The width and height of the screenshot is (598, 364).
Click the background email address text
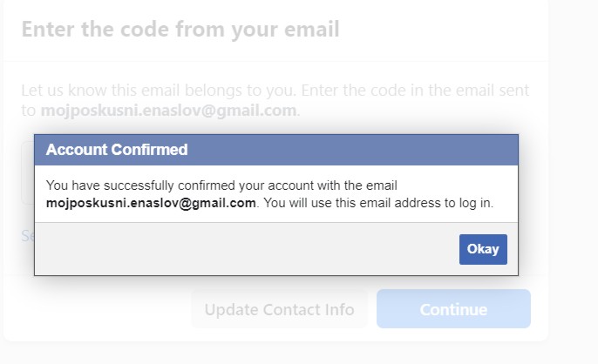pos(168,111)
